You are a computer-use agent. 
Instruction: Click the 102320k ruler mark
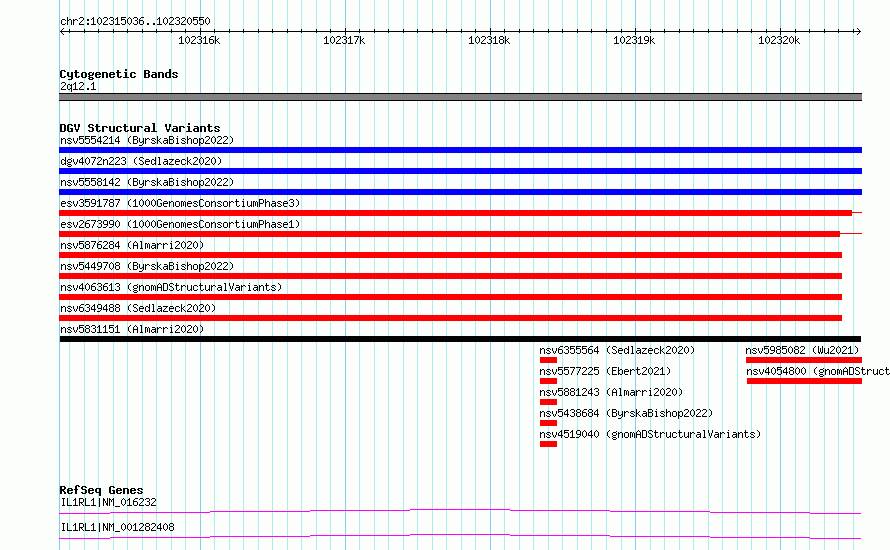pos(779,40)
